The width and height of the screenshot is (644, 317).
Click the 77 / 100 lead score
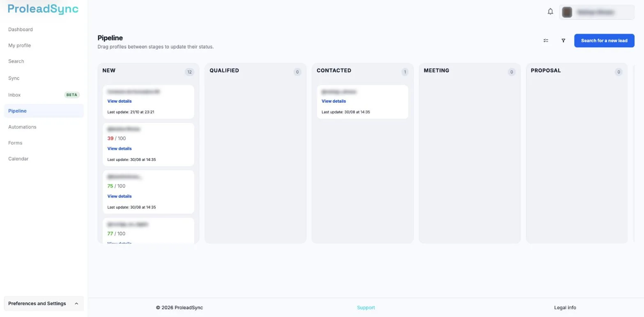pos(117,234)
